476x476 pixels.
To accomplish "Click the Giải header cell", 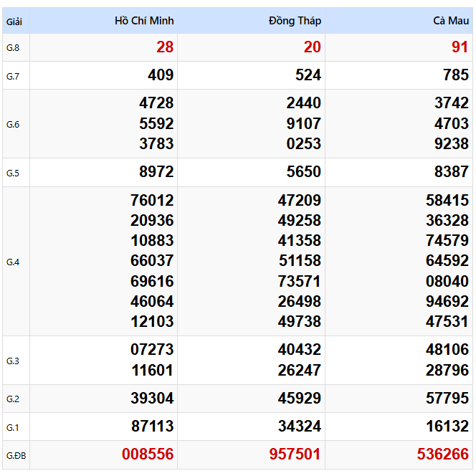I will pos(14,22).
